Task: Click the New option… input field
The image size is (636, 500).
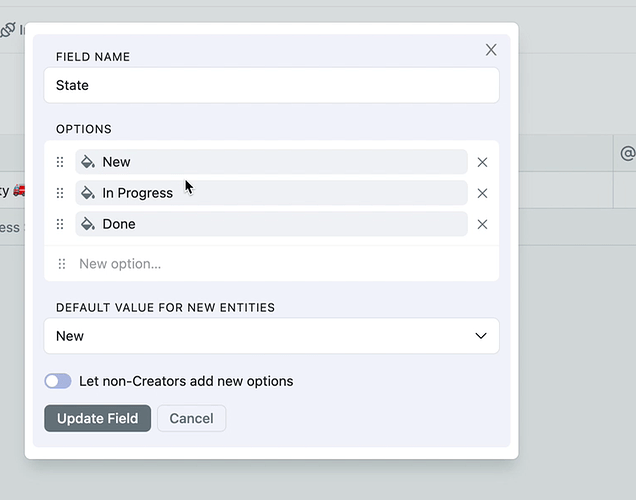Action: coord(280,264)
